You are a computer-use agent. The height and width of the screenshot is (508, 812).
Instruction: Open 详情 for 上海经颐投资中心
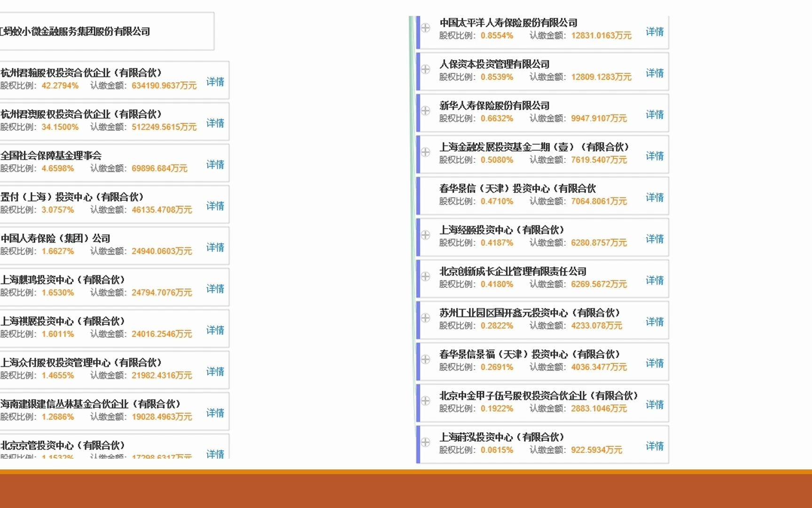pos(655,238)
